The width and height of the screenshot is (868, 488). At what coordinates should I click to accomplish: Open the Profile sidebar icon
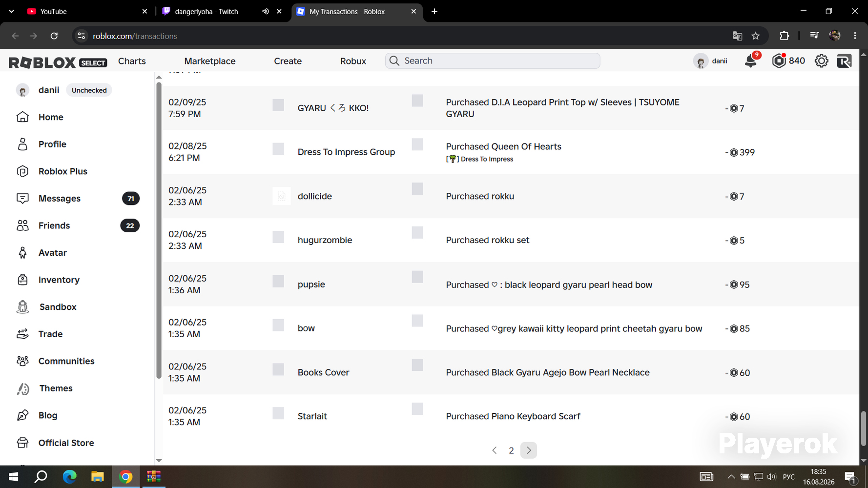click(22, 144)
